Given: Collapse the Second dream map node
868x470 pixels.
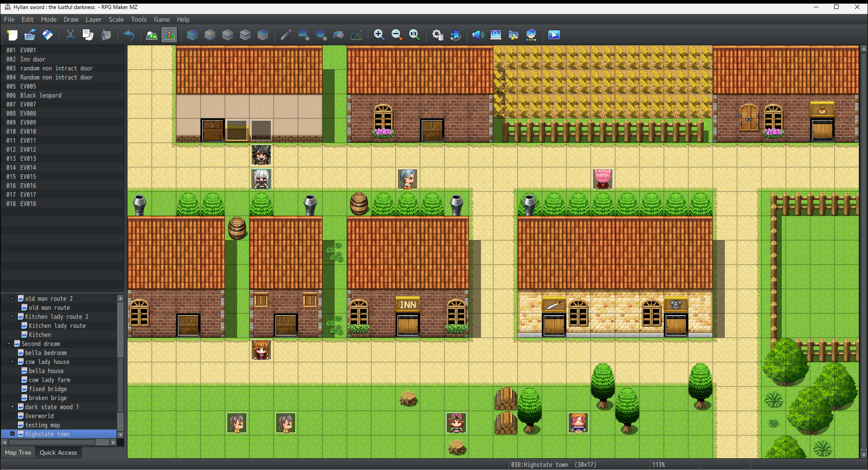Looking at the screenshot, I should coord(9,344).
